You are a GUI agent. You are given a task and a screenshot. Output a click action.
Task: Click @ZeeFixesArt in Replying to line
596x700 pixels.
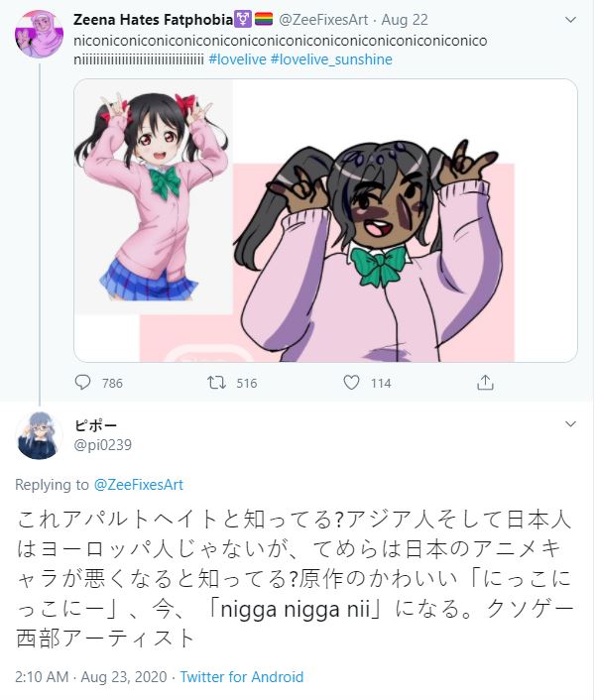tap(139, 485)
